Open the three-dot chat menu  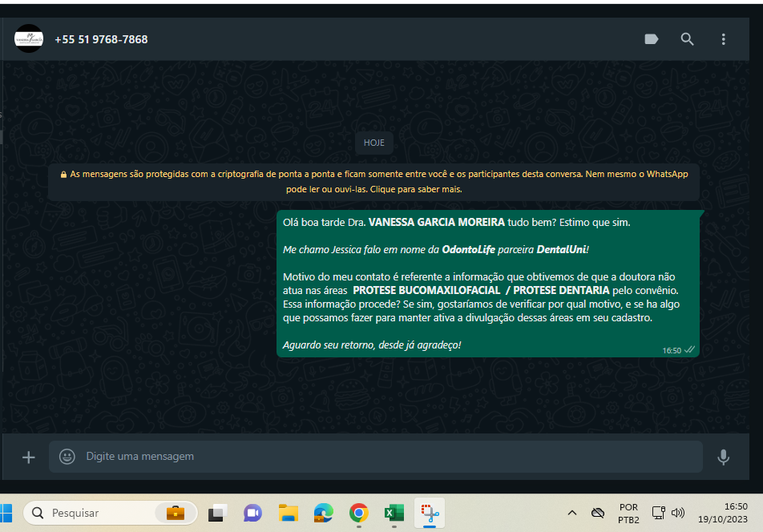pyautogui.click(x=724, y=39)
